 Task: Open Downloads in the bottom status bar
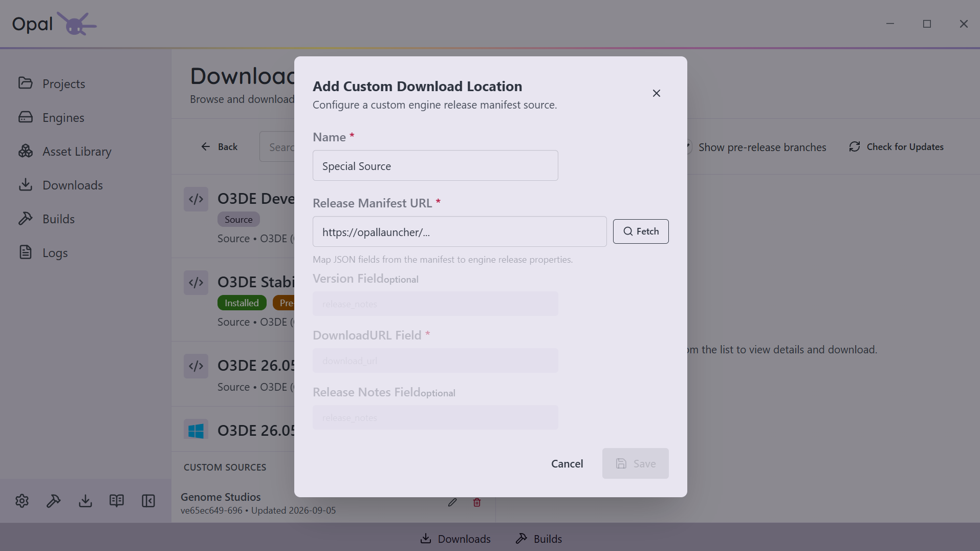(455, 539)
